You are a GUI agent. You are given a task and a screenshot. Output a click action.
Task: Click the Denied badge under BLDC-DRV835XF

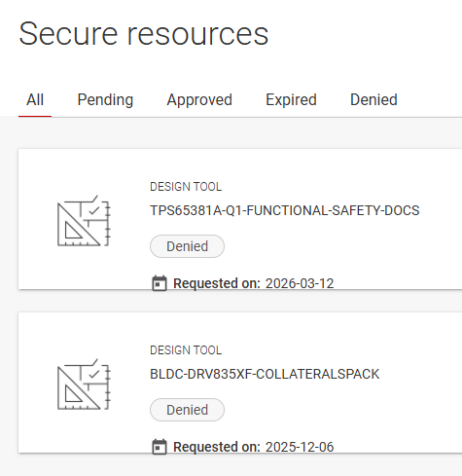(x=187, y=410)
